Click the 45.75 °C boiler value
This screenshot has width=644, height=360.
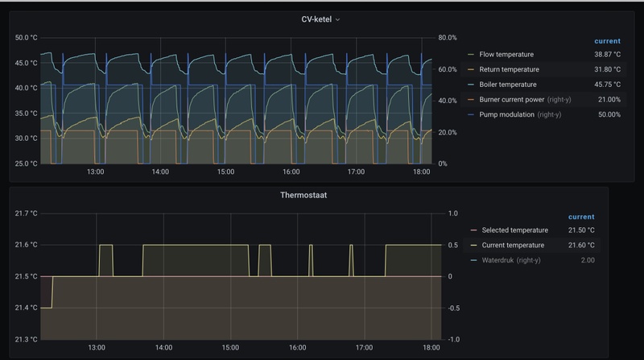pyautogui.click(x=607, y=85)
